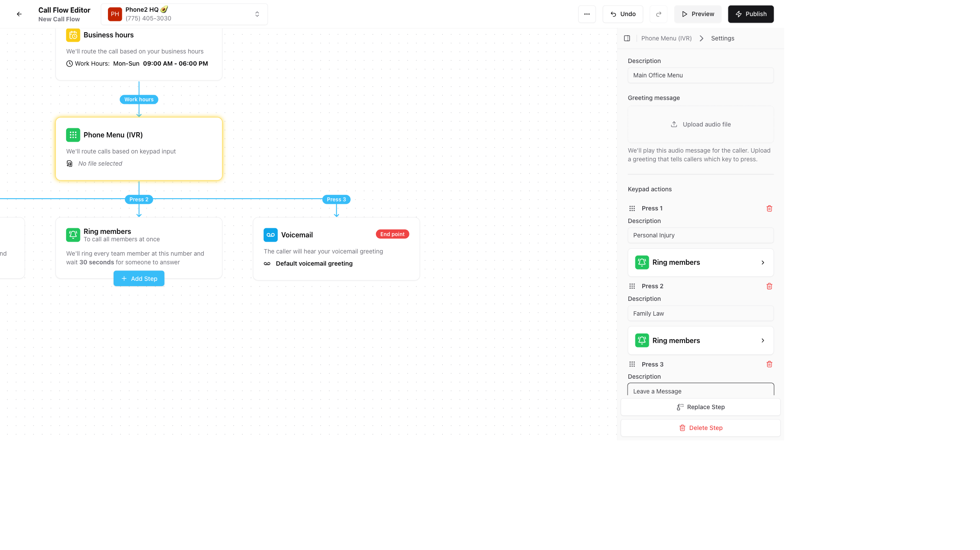Select the Settings breadcrumb
980x550 pixels.
click(722, 38)
